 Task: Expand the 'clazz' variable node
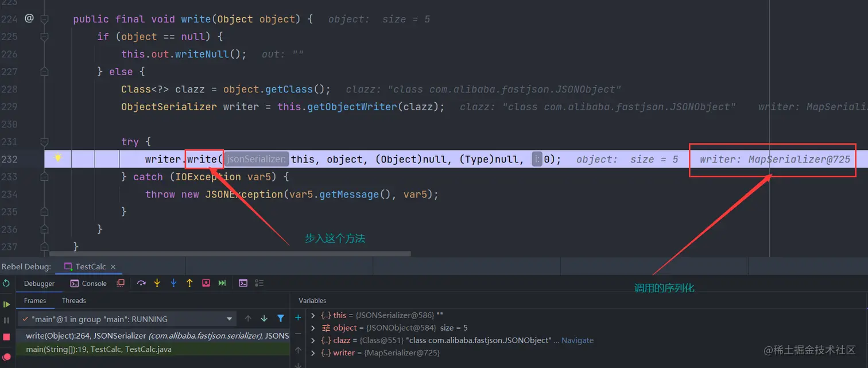tap(313, 340)
